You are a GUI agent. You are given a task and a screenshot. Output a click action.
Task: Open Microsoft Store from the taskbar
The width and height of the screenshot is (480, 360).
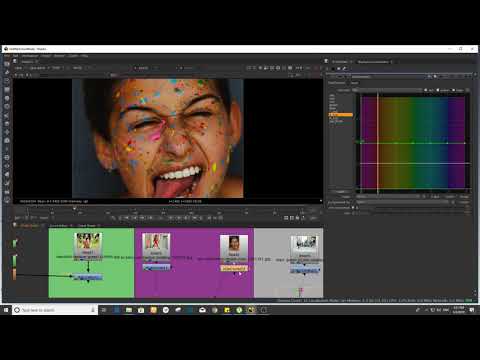[x=141, y=310]
